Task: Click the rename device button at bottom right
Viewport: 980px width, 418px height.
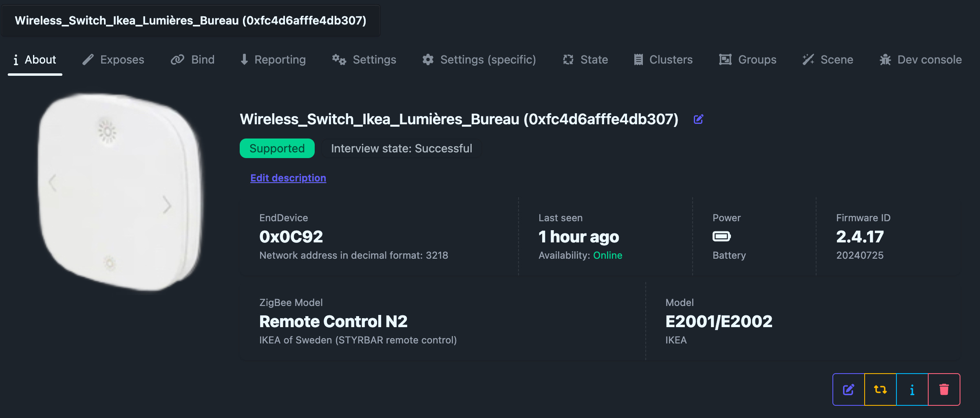Action: coord(848,389)
